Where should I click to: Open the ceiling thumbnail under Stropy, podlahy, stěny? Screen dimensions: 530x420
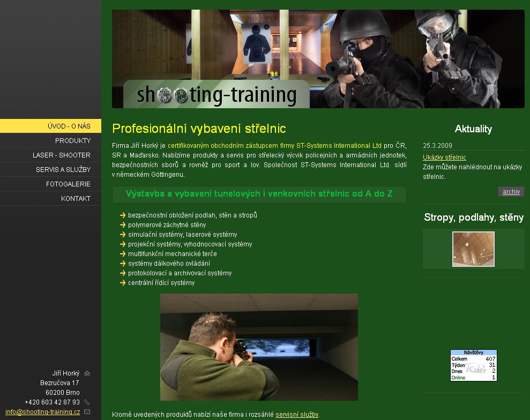(x=473, y=249)
